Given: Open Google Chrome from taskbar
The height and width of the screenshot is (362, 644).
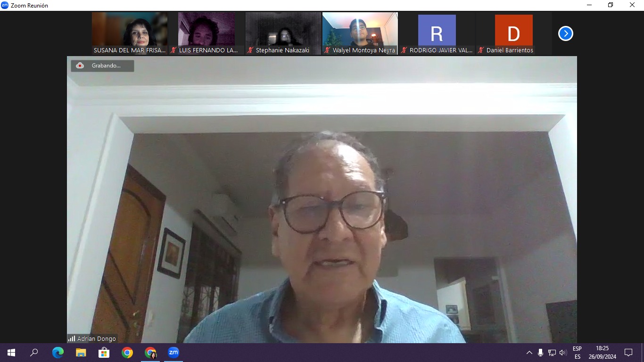Looking at the screenshot, I should (x=127, y=353).
